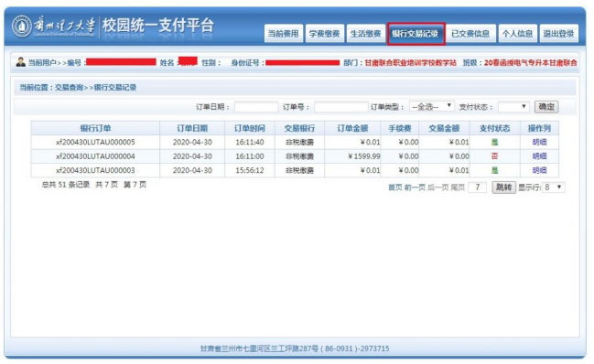The height and width of the screenshot is (364, 594).
Task: Click the 交易金额 column header
Action: pyautogui.click(x=444, y=128)
